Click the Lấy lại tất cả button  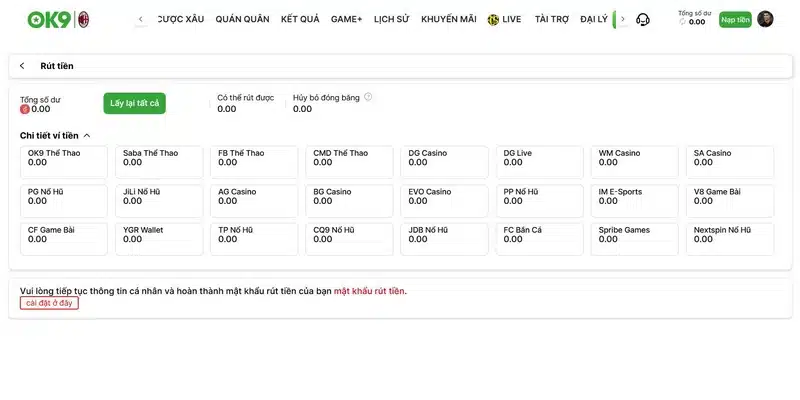click(135, 103)
